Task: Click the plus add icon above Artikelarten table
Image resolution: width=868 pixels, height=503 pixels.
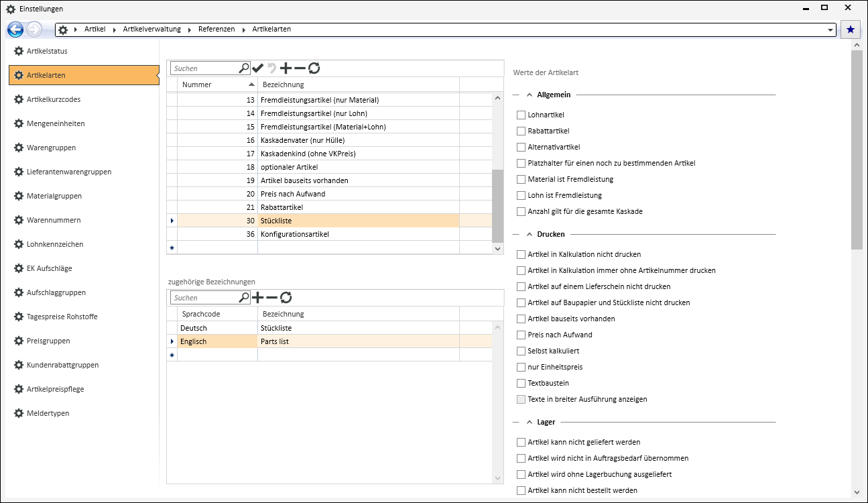Action: click(x=286, y=68)
